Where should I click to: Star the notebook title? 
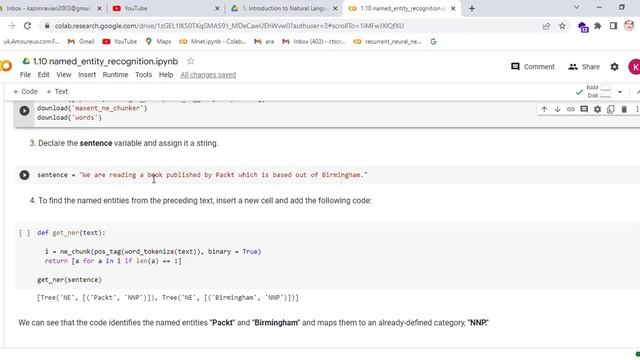[x=191, y=61]
